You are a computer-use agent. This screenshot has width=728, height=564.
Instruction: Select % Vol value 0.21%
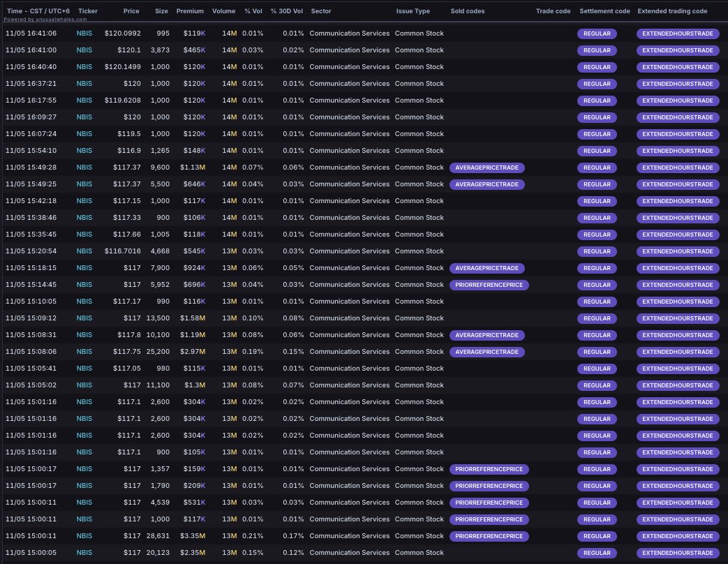tap(253, 535)
